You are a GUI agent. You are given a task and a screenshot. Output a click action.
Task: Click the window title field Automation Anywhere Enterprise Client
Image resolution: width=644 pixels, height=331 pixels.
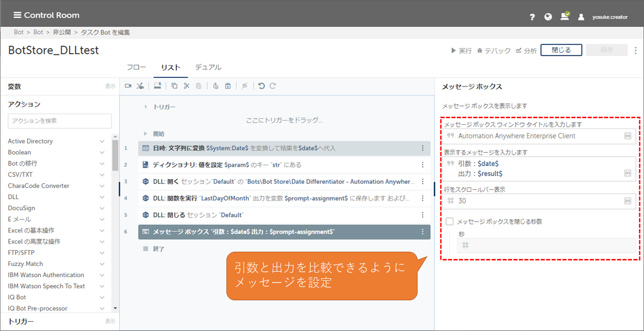point(539,136)
